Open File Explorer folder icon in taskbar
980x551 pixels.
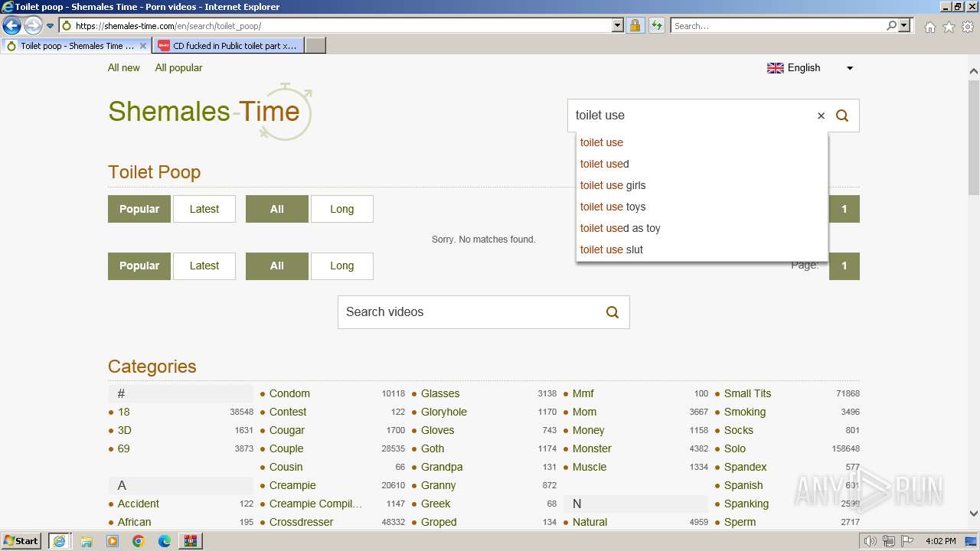point(87,541)
